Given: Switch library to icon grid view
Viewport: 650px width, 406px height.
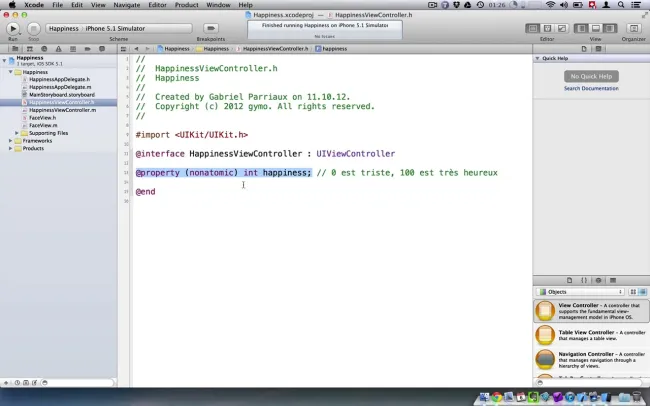Looking at the screenshot, I should (633, 292).
